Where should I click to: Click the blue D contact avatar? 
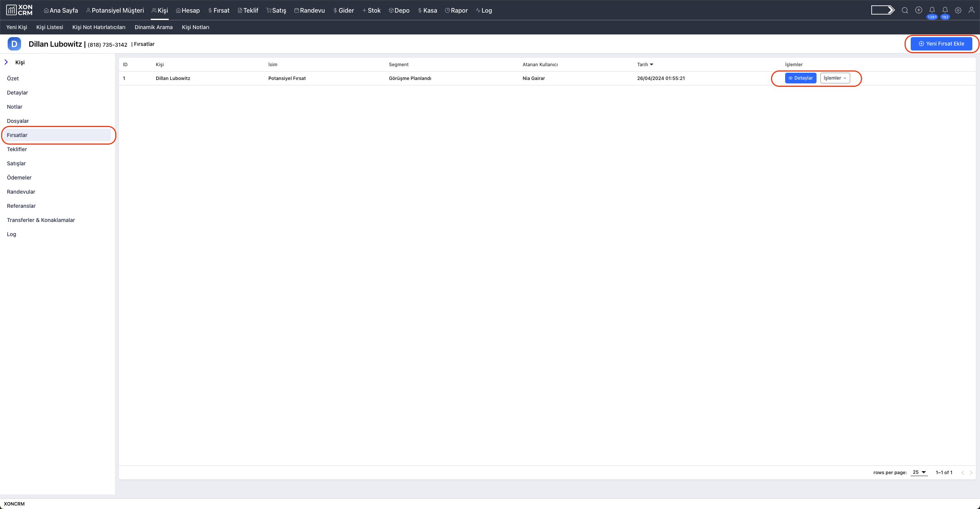click(x=14, y=44)
